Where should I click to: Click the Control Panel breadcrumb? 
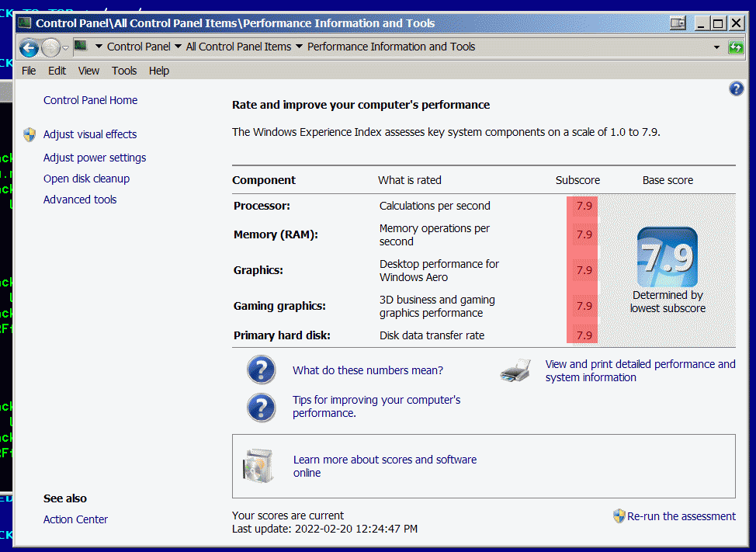click(x=139, y=47)
